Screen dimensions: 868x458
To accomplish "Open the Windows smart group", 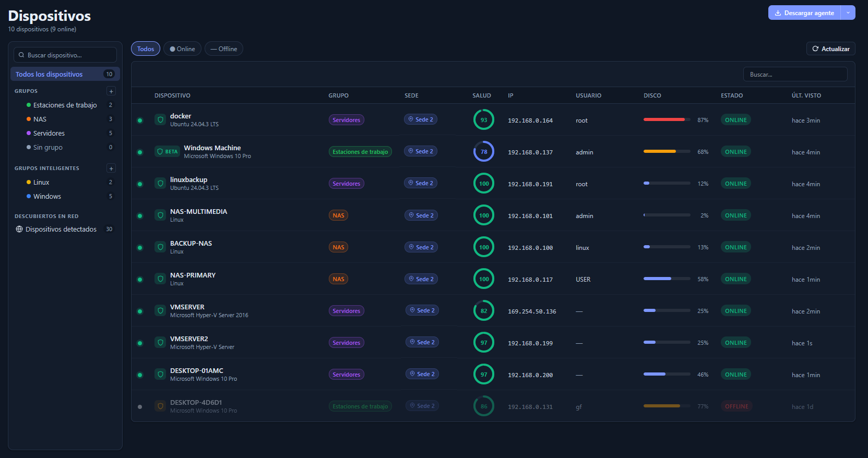I will pyautogui.click(x=47, y=197).
